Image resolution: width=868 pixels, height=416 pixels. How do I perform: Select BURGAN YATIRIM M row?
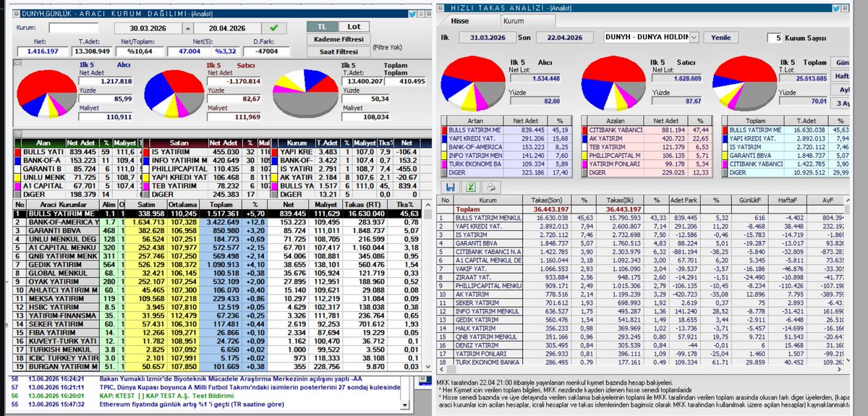pyautogui.click(x=216, y=366)
